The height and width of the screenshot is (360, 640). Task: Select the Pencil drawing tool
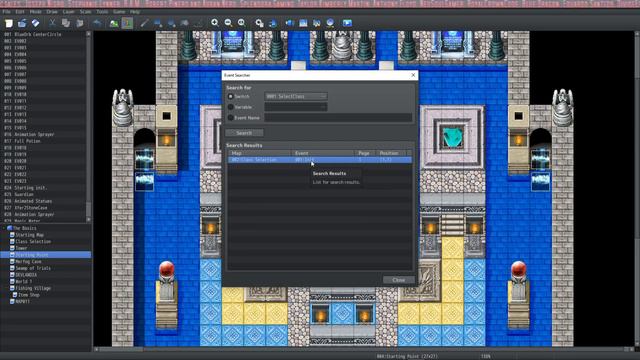click(x=144, y=23)
